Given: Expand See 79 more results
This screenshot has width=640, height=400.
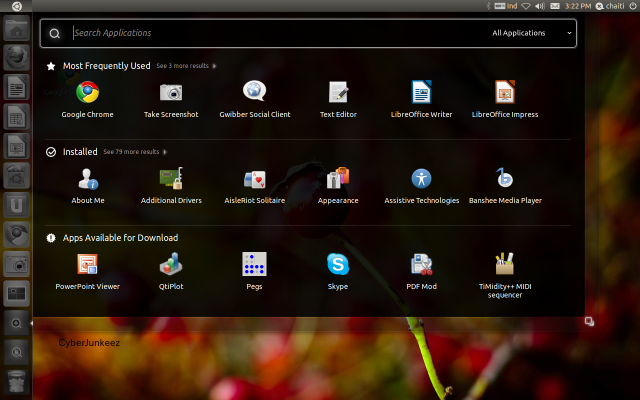Looking at the screenshot, I should tap(135, 152).
